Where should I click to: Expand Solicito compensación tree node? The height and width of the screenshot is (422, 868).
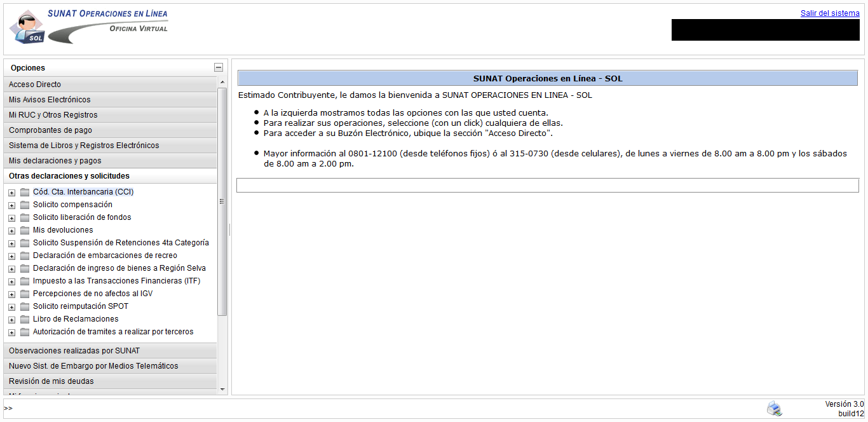point(11,205)
